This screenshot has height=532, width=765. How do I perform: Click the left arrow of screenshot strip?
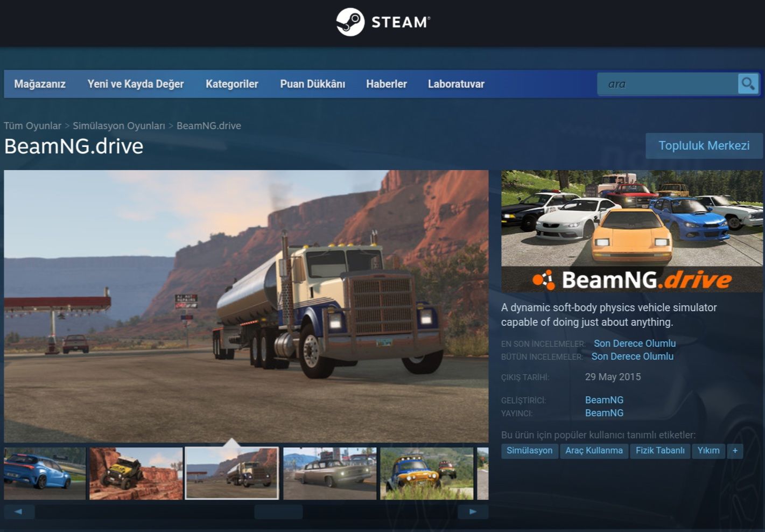coord(19,512)
